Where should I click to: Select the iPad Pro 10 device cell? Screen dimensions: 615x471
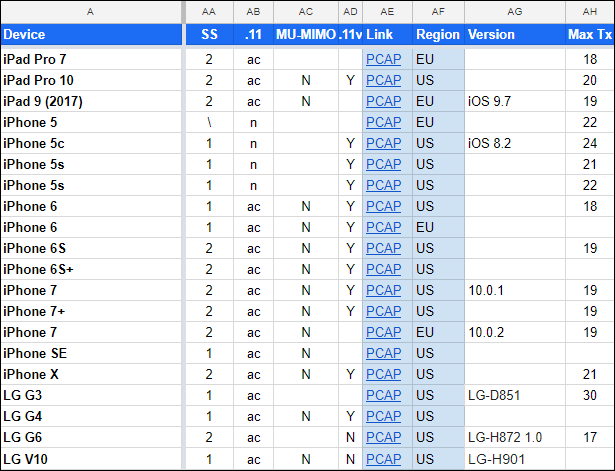click(x=91, y=80)
